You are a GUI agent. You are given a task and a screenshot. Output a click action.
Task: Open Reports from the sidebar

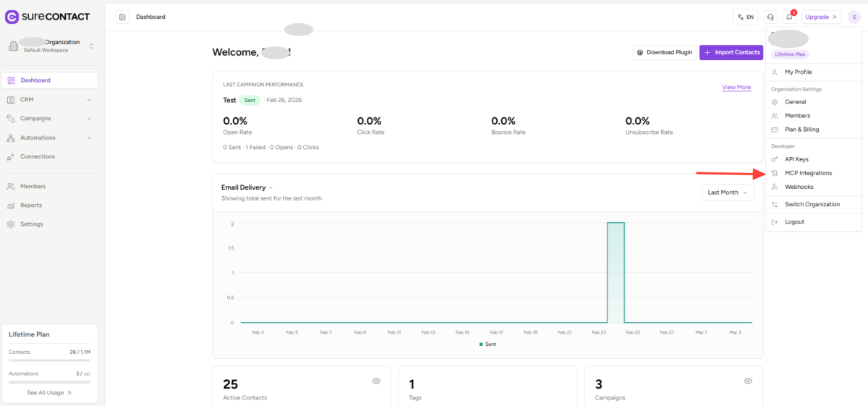point(31,205)
